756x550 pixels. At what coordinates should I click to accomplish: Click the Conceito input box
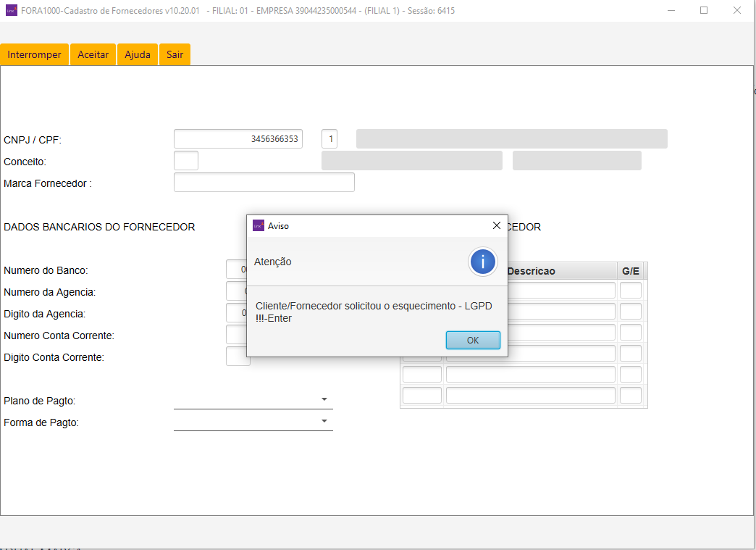(x=186, y=161)
